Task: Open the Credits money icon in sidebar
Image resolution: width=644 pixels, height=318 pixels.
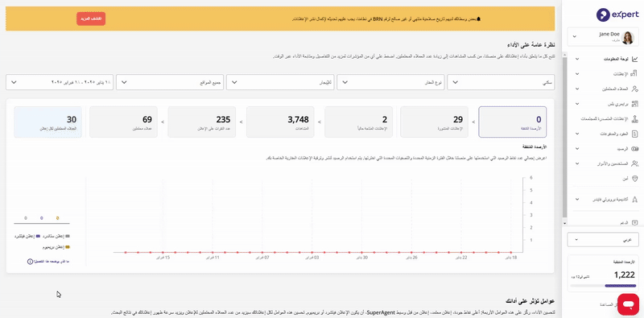Action: [635, 148]
